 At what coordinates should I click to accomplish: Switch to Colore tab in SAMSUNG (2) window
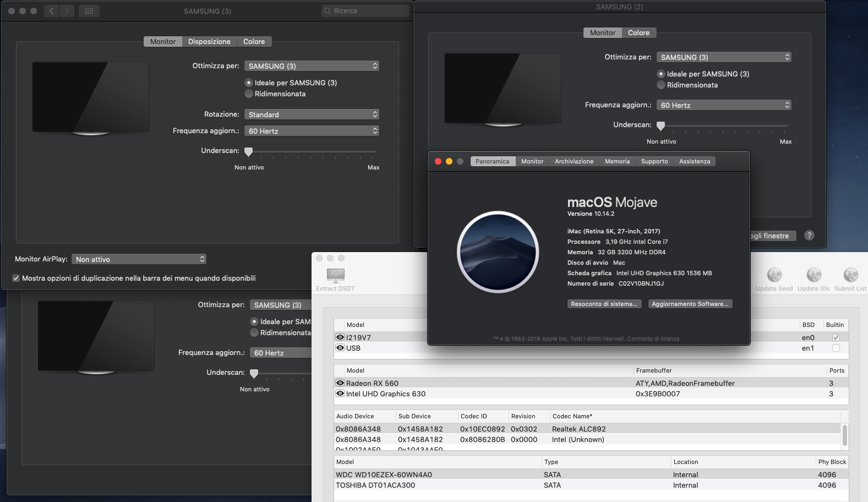(639, 32)
